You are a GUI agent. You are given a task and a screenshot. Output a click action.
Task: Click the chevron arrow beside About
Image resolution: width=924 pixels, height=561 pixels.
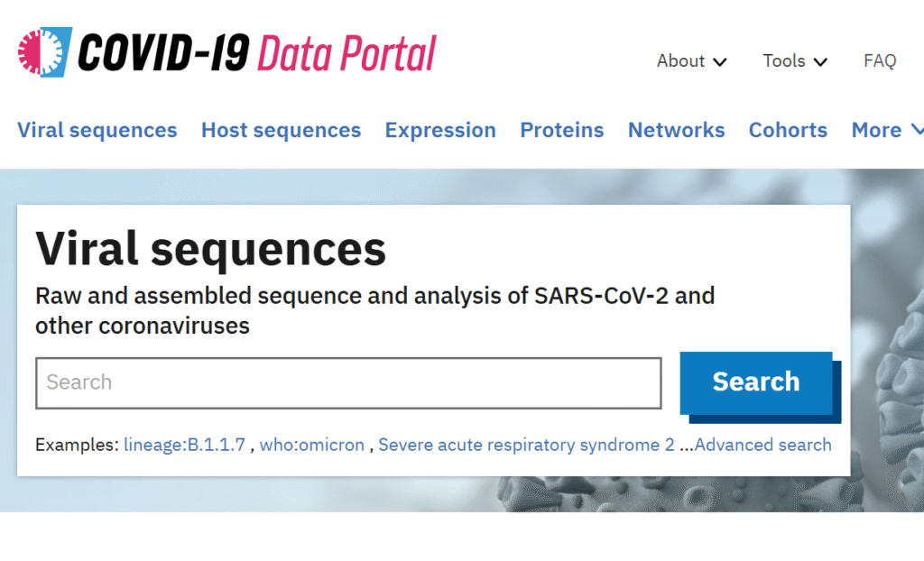pyautogui.click(x=719, y=62)
